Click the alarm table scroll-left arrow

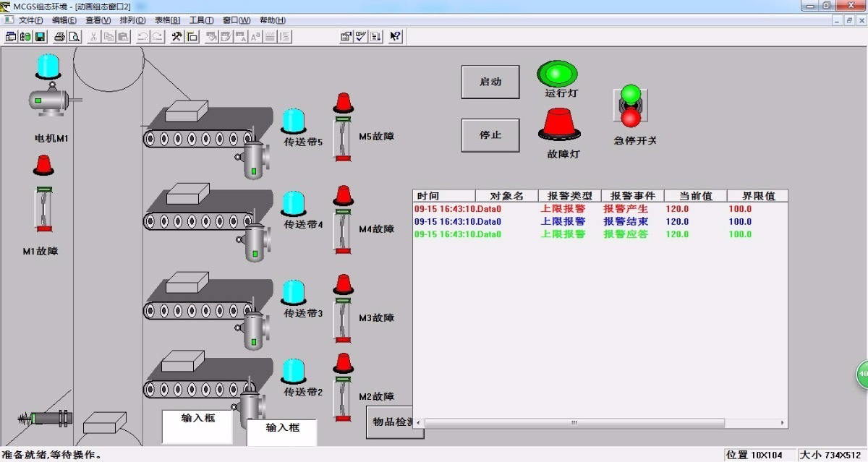click(418, 422)
